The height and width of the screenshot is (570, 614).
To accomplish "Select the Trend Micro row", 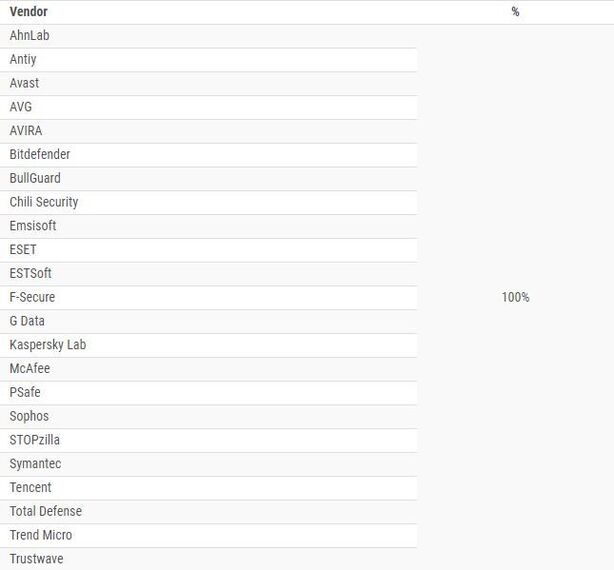I will click(x=41, y=535).
